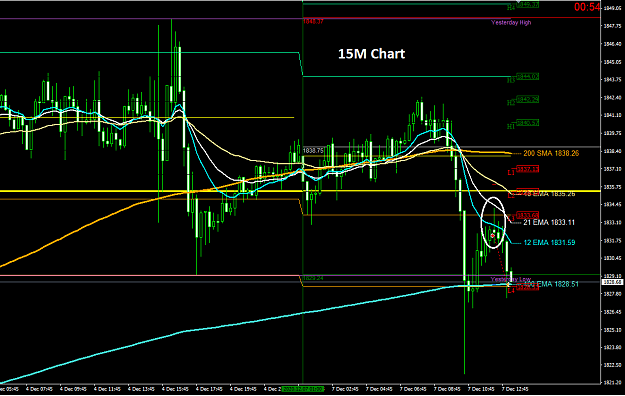Viewport: 625px width, 396px height.
Task: Click 1827.80 on the price axis
Action: pos(613,294)
